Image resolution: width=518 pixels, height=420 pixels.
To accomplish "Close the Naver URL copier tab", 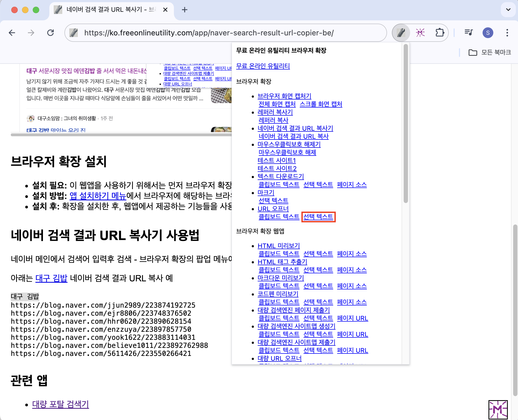I will click(x=165, y=10).
